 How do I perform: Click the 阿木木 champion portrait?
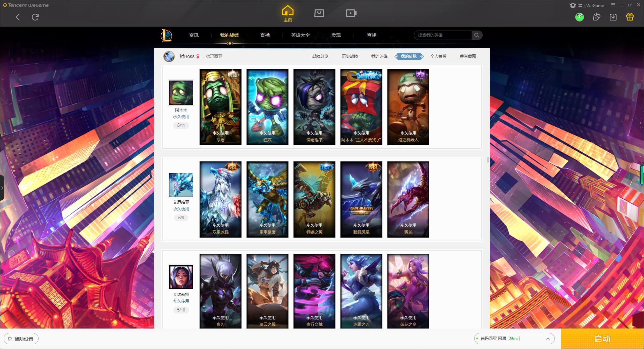[181, 93]
